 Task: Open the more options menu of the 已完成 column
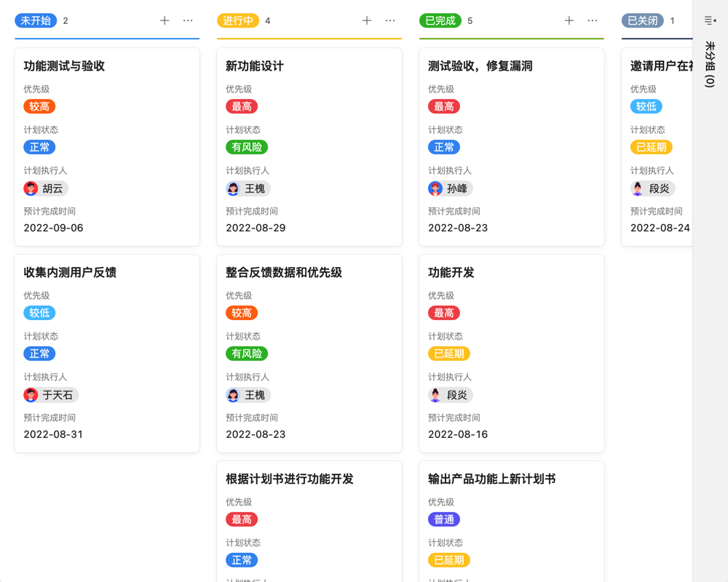point(593,20)
